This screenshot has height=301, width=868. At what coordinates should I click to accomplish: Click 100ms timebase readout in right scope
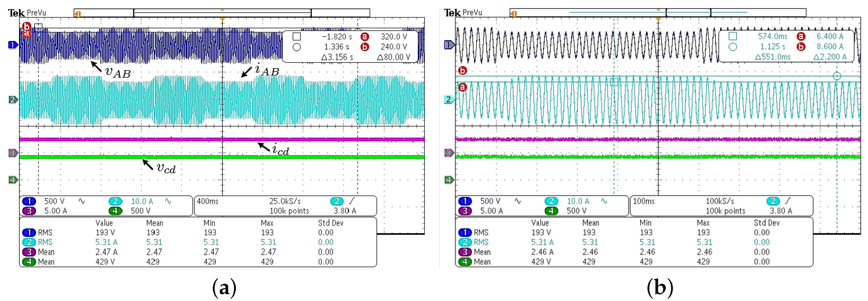pyautogui.click(x=644, y=201)
